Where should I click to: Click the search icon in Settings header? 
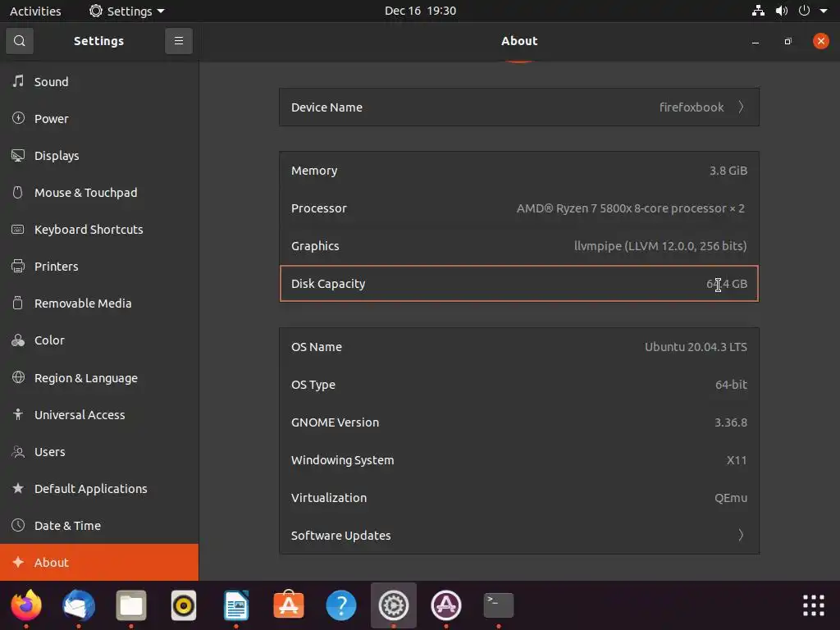(20, 41)
